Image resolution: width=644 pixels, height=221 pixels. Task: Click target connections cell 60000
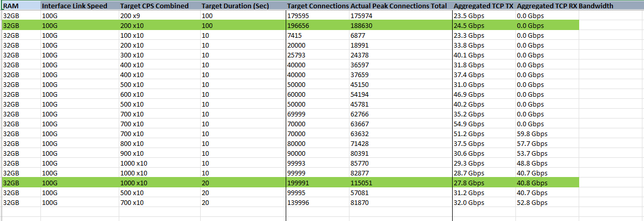pos(318,94)
